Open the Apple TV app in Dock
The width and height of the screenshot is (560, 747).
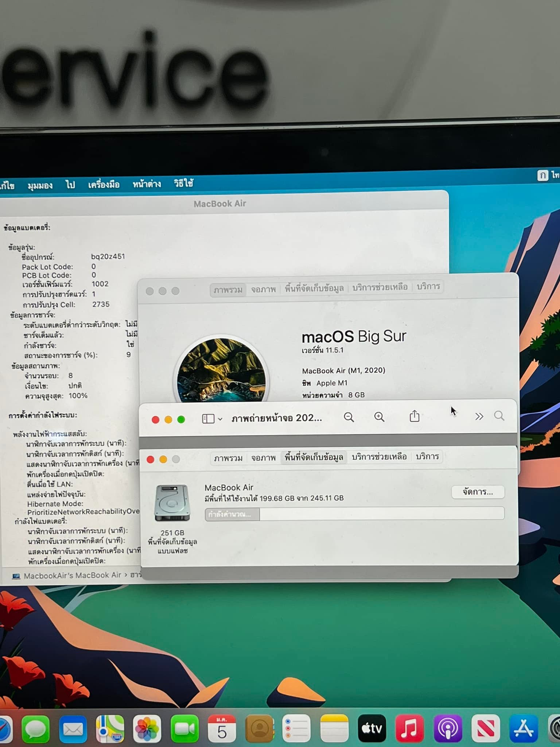click(x=372, y=729)
